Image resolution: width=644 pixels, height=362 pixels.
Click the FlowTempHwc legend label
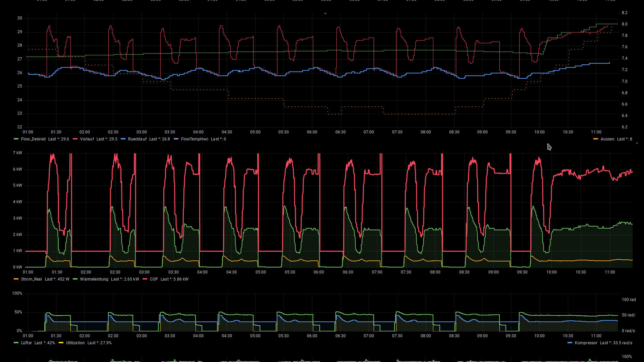pos(194,139)
